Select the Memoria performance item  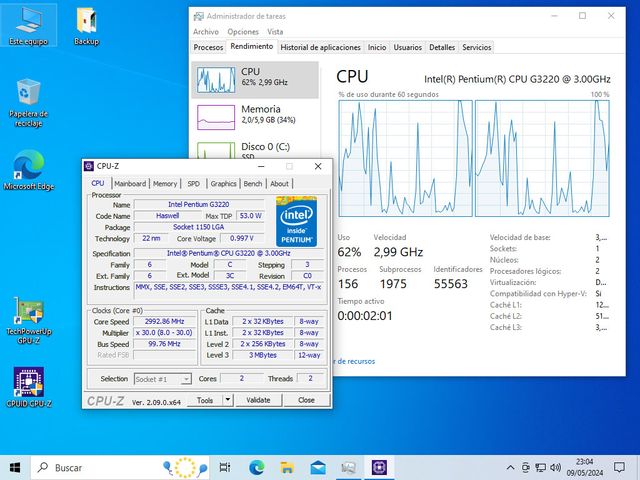pyautogui.click(x=255, y=117)
